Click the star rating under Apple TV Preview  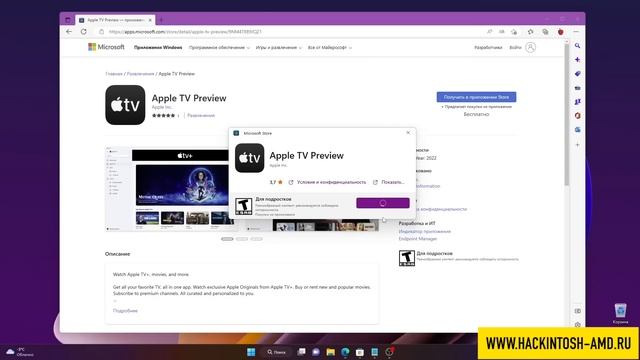pyautogui.click(x=163, y=116)
